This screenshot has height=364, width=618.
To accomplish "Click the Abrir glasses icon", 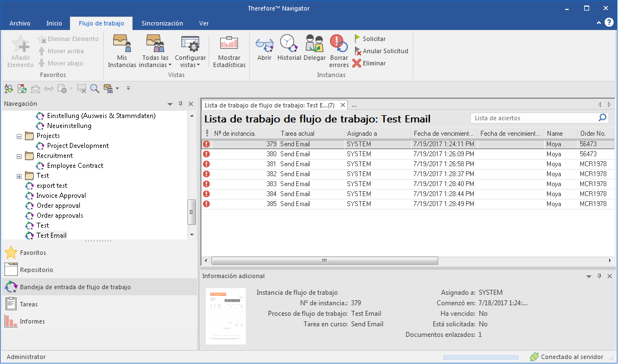I will (265, 45).
